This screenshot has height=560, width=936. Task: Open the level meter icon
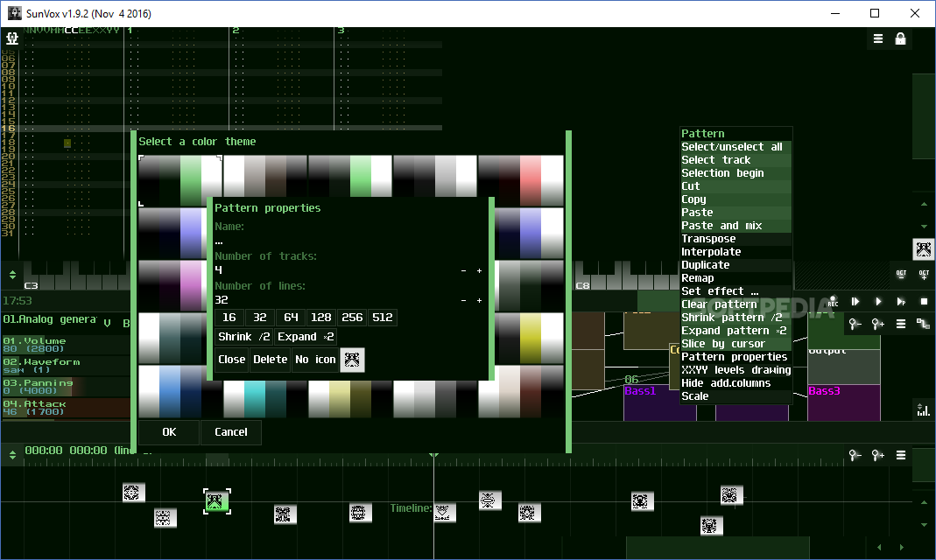[x=924, y=409]
